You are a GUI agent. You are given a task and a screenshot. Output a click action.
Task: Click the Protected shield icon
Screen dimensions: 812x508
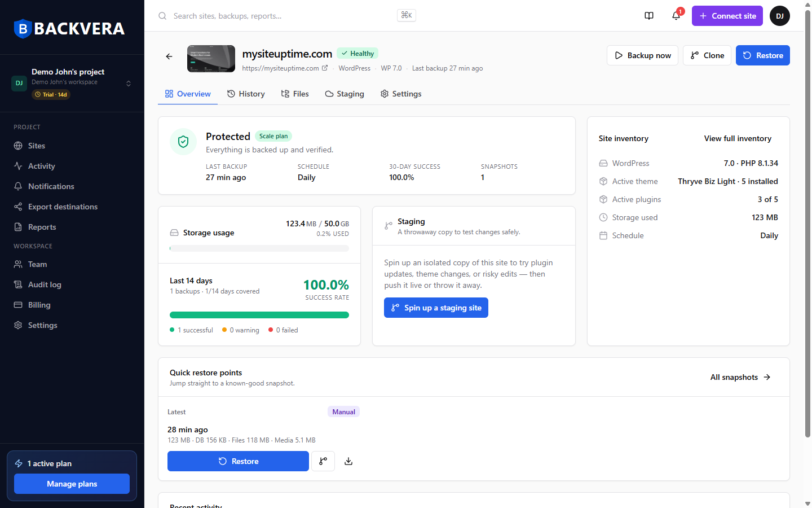[183, 142]
